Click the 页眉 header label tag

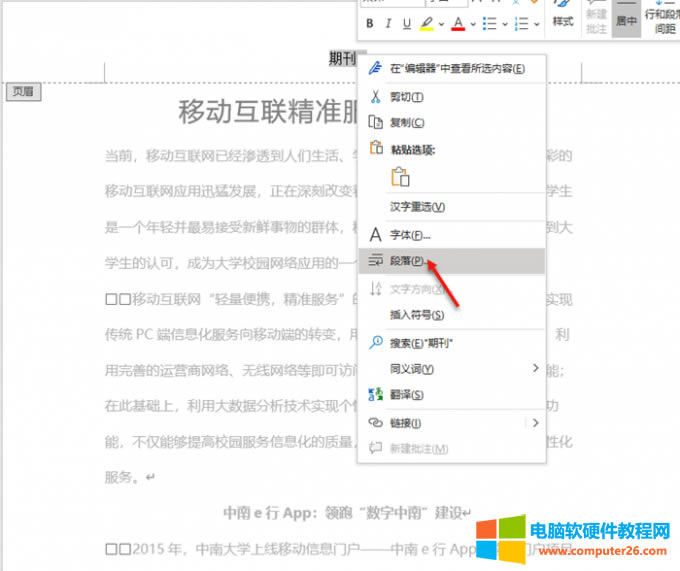(x=23, y=91)
